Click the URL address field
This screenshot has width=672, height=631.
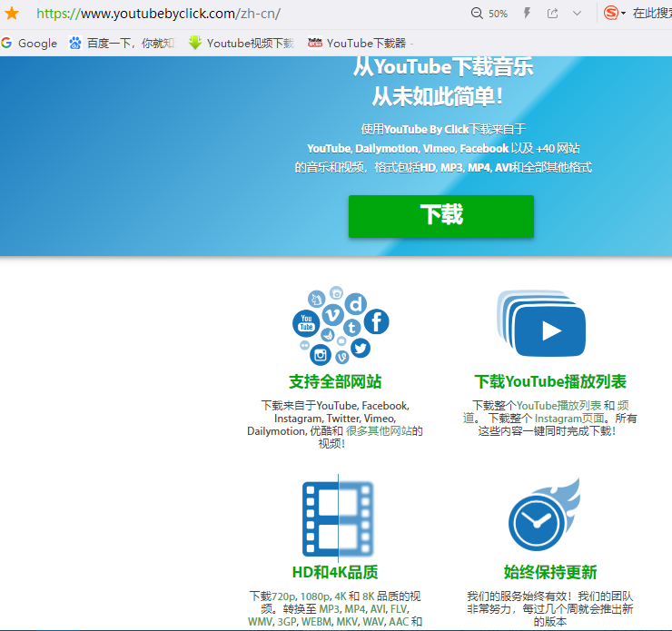pyautogui.click(x=159, y=14)
